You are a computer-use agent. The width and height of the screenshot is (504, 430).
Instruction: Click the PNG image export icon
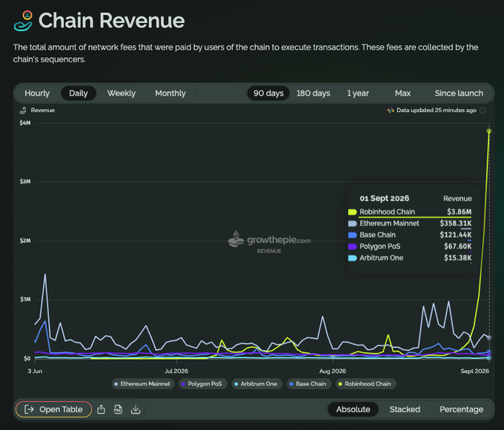119,409
